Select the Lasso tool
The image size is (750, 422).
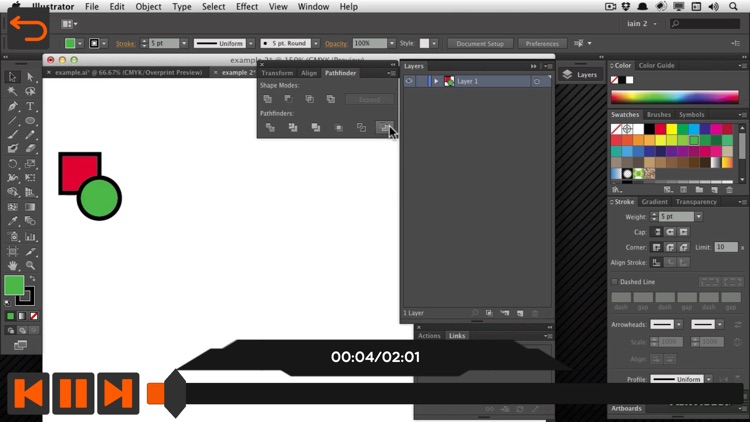tap(30, 91)
